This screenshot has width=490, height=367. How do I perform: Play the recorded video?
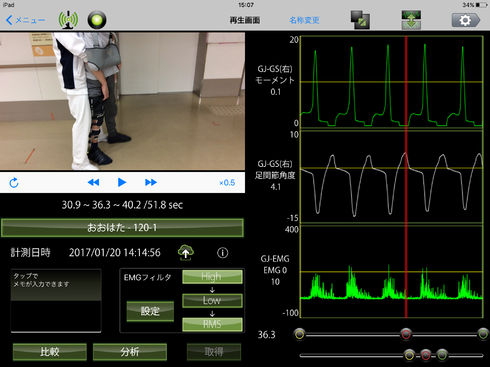point(122,182)
